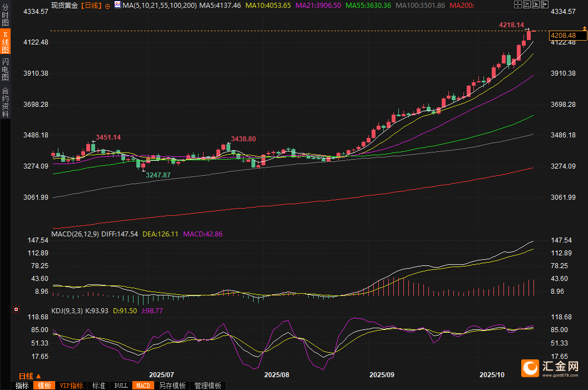Click the chart playback arrow icon
Image resolution: width=588 pixels, height=390 pixels.
(x=536, y=4)
